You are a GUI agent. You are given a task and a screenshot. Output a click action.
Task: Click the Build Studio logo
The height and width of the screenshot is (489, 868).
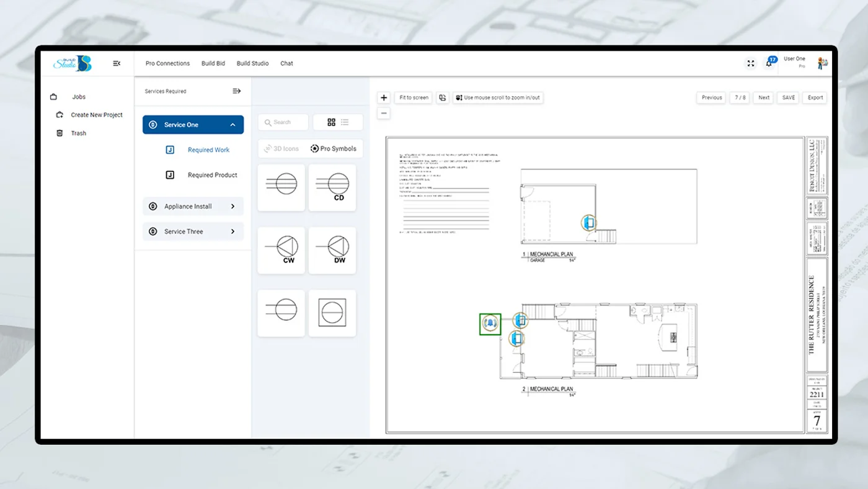click(x=73, y=63)
